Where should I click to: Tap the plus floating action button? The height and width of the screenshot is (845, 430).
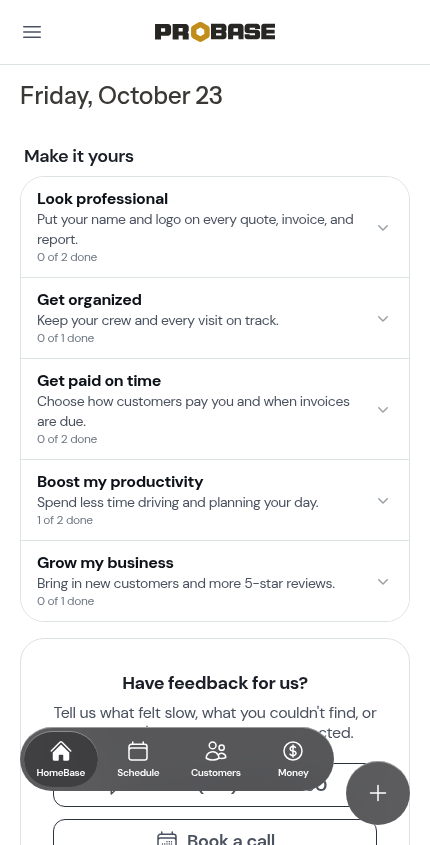(x=378, y=793)
